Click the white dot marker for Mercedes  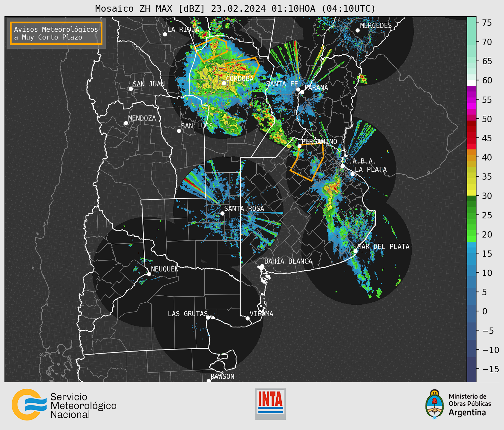(x=358, y=31)
